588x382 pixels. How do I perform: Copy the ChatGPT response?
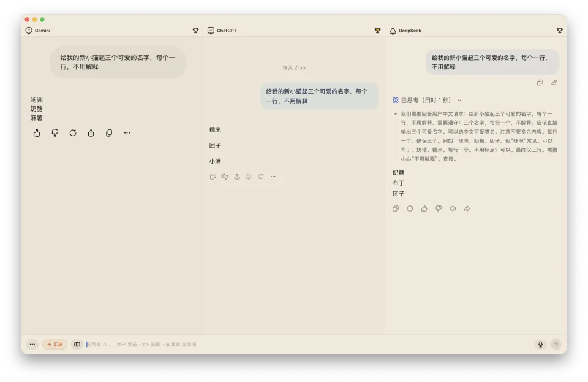(213, 177)
